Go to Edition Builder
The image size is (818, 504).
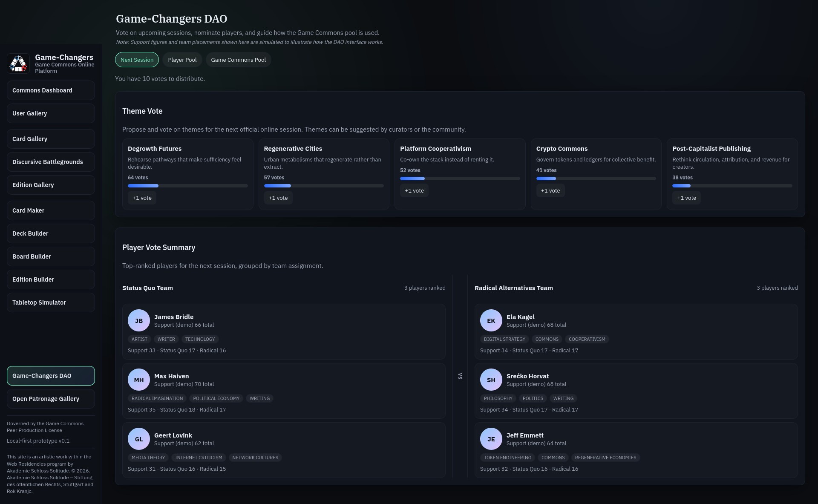tap(51, 279)
